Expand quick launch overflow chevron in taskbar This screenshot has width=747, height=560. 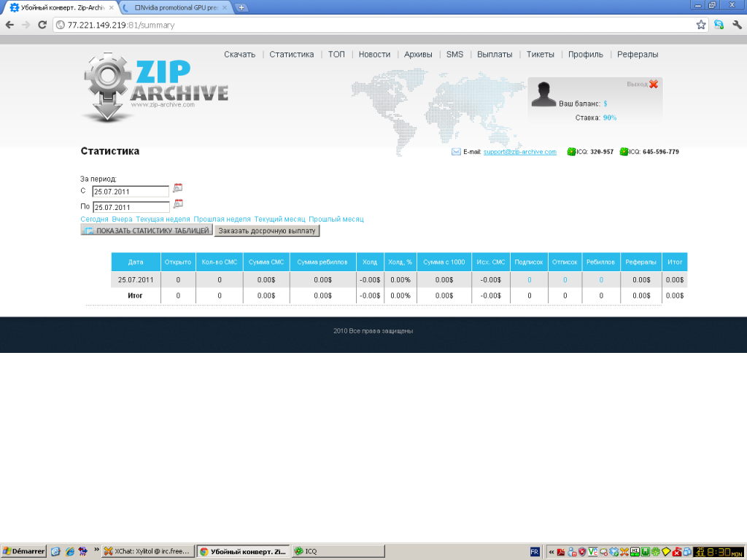point(96,550)
